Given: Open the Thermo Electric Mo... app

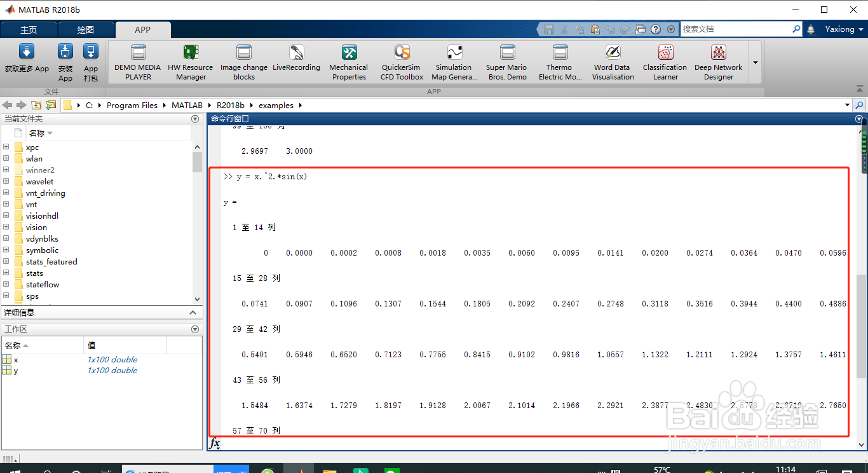Looking at the screenshot, I should pyautogui.click(x=560, y=62).
